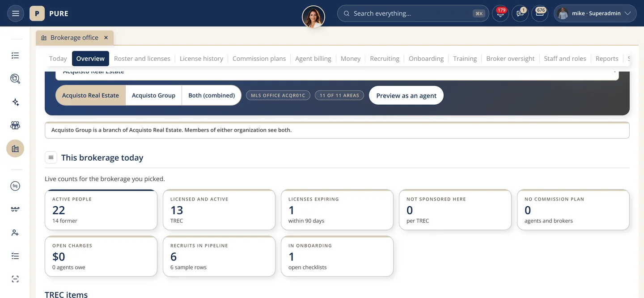
Task: Select the Both (combined) segment
Action: pyautogui.click(x=212, y=95)
